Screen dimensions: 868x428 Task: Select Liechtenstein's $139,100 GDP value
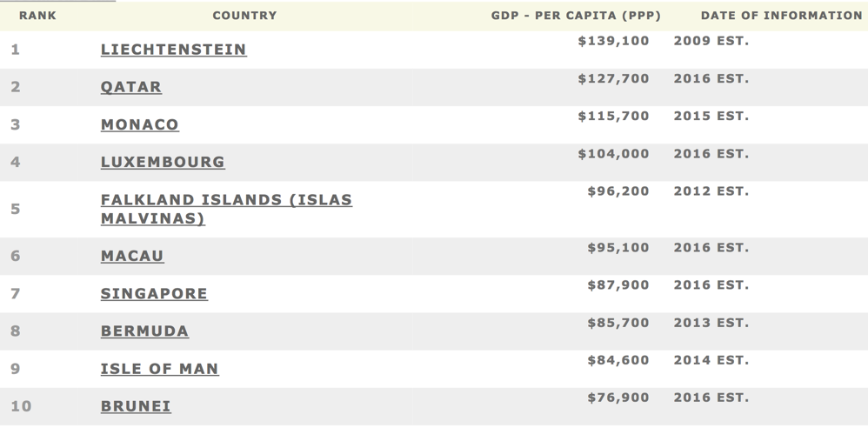(613, 41)
